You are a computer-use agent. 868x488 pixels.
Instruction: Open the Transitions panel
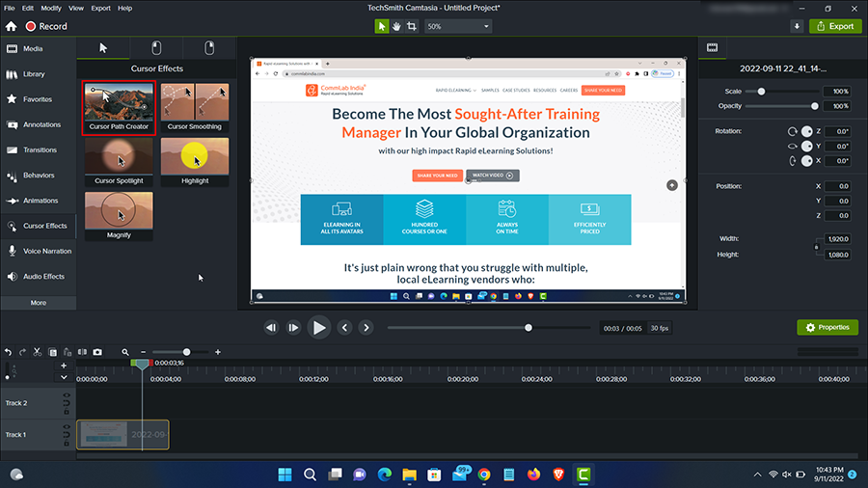38,149
